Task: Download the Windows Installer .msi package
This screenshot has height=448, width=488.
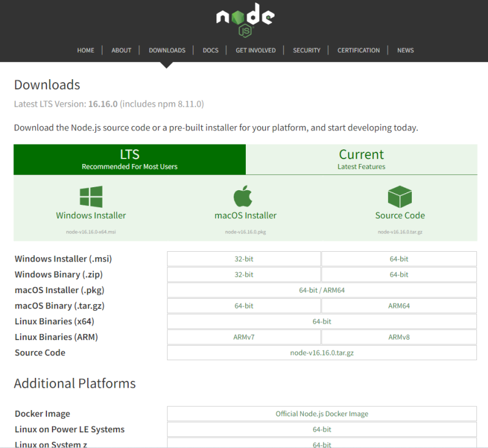Action: [x=90, y=215]
